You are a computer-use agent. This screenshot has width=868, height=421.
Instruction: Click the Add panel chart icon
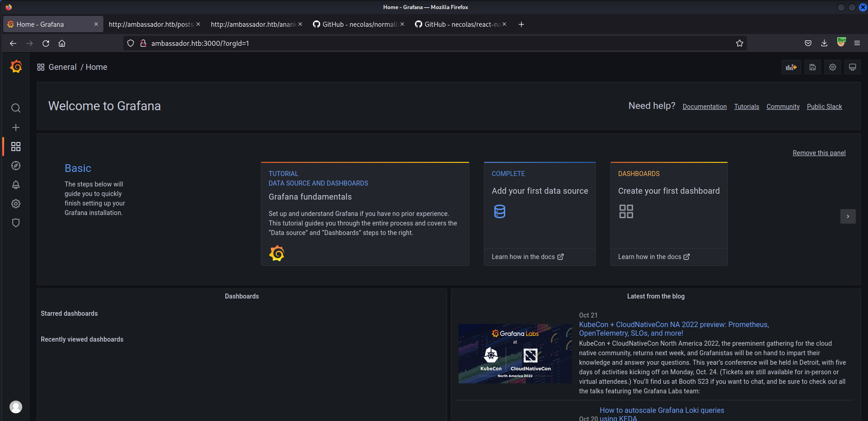(791, 67)
